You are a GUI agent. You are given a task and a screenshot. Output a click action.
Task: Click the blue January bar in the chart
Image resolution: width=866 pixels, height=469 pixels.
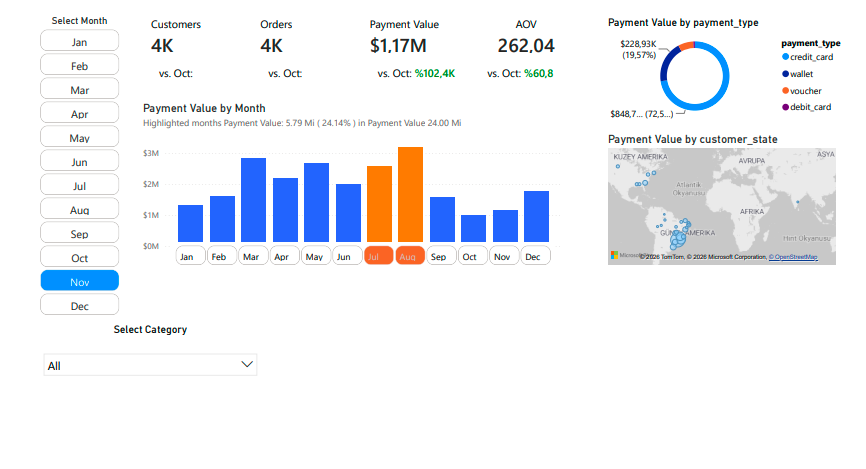191,224
